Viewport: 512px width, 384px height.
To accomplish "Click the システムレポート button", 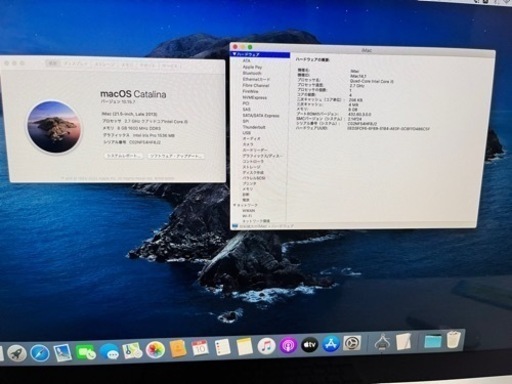I will [124, 156].
